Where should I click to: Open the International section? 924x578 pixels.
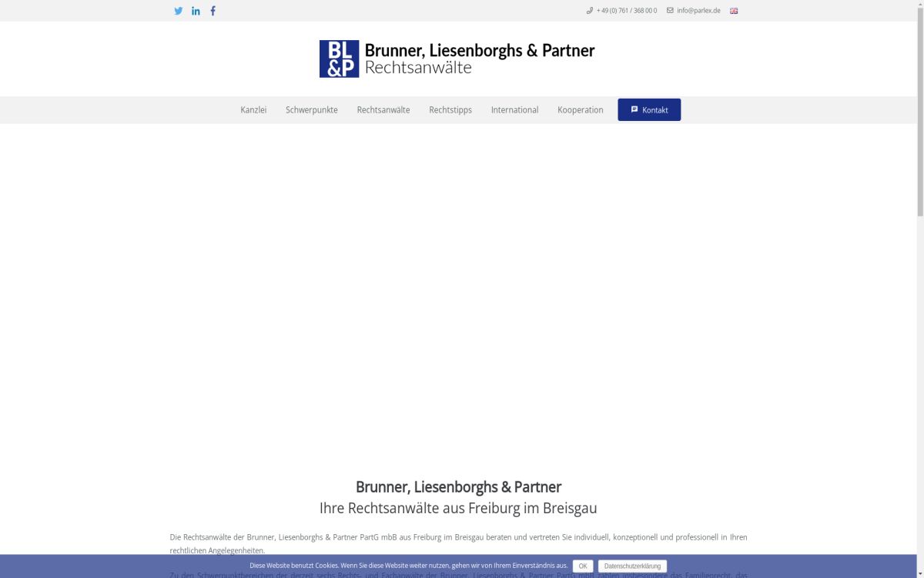click(514, 109)
